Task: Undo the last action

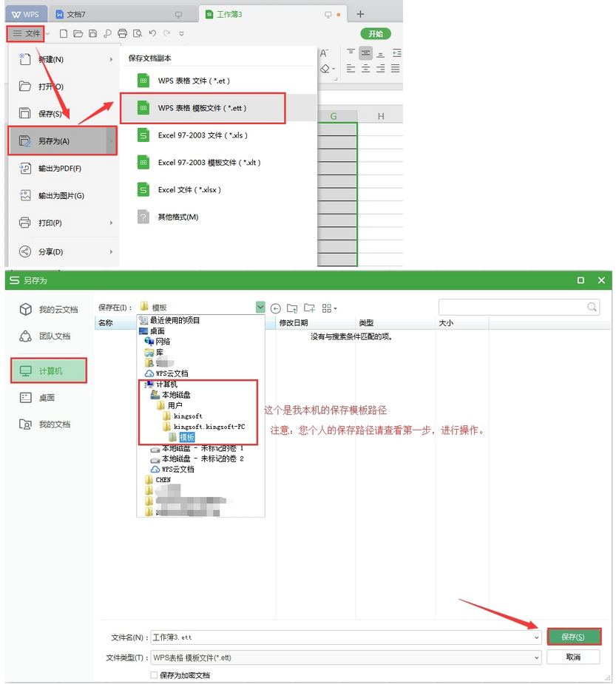Action: click(152, 33)
